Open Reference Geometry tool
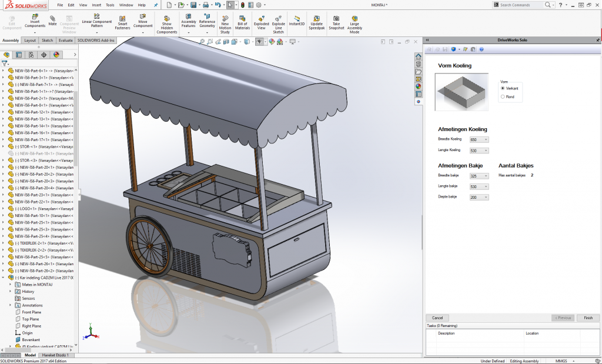 [x=207, y=22]
